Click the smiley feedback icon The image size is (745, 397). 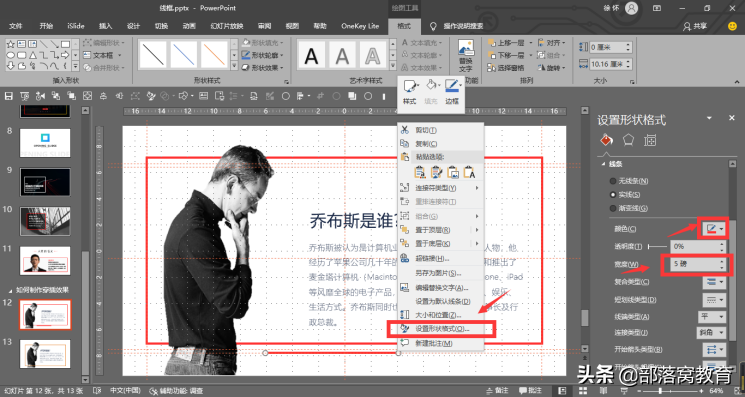(x=732, y=26)
